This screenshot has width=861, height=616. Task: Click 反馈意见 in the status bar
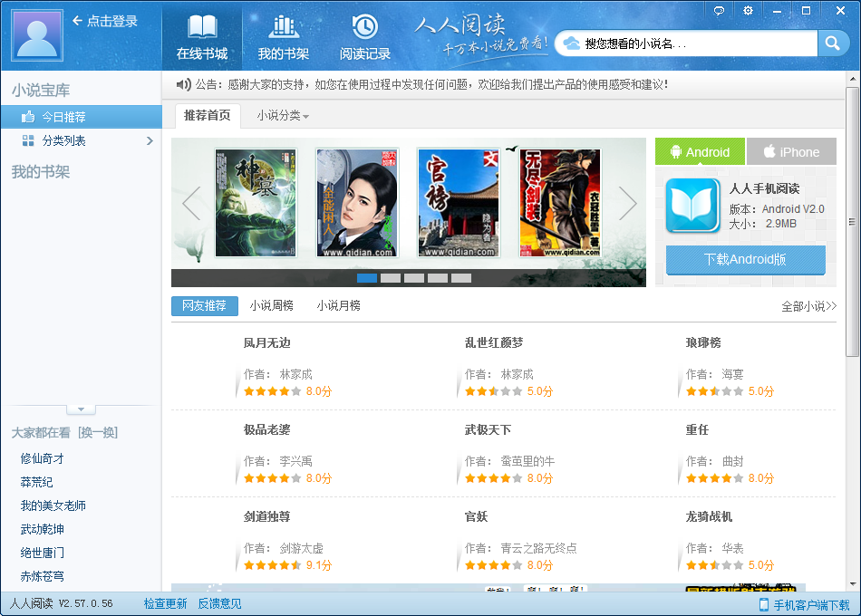click(219, 604)
